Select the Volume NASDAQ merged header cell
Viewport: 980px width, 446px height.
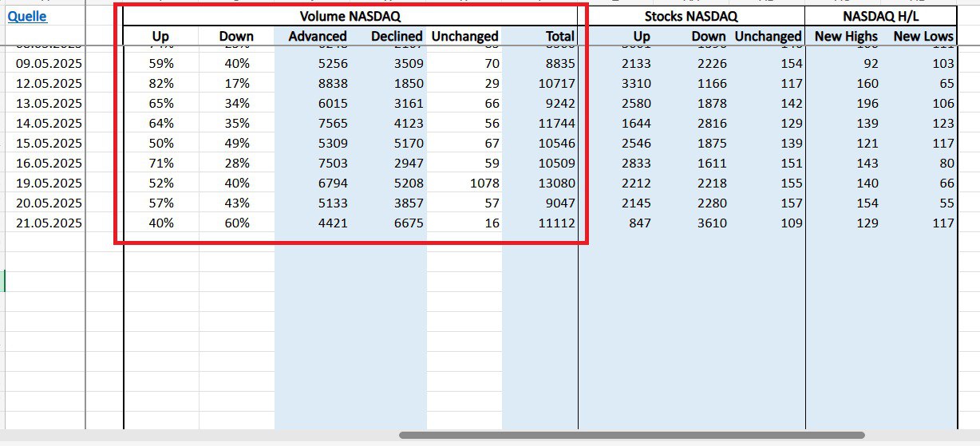[x=350, y=16]
